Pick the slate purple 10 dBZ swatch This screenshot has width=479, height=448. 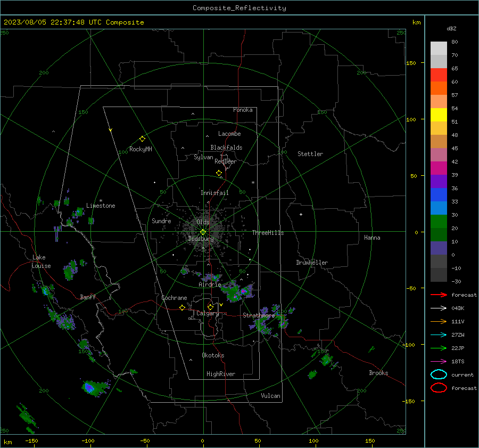439,248
